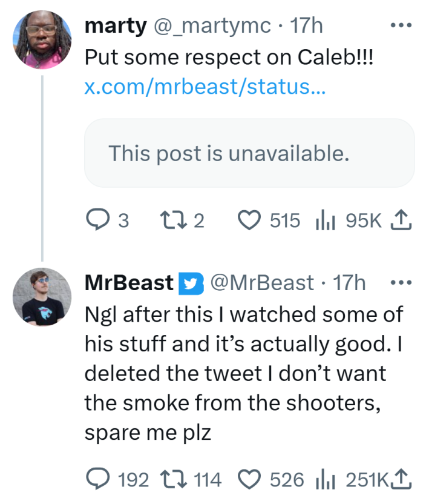Open the more options menu on marty's tweet
The width and height of the screenshot is (429, 504).
pos(401,24)
